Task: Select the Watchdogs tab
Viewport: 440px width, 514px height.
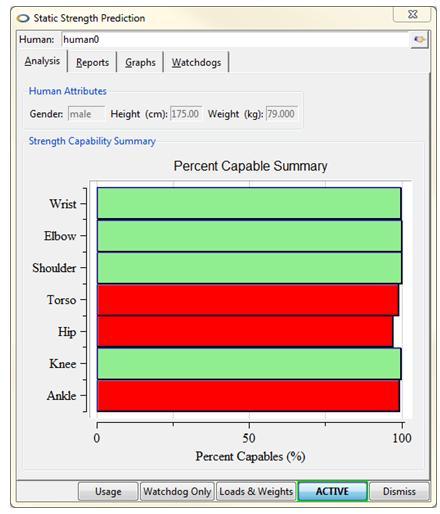Action: pyautogui.click(x=196, y=62)
